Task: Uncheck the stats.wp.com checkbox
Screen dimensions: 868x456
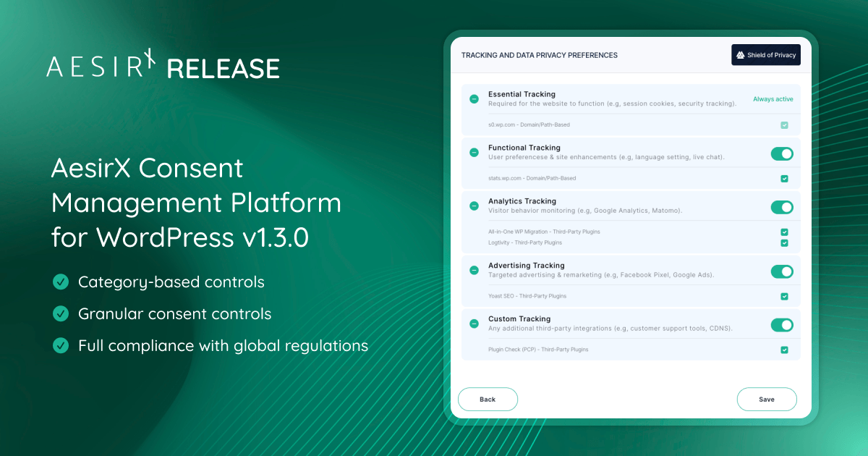Action: tap(784, 179)
